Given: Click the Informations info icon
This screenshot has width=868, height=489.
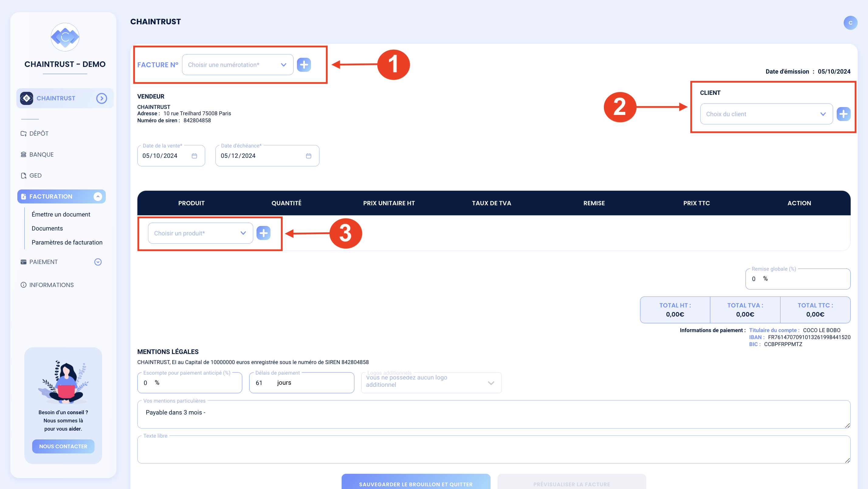Looking at the screenshot, I should pyautogui.click(x=23, y=285).
